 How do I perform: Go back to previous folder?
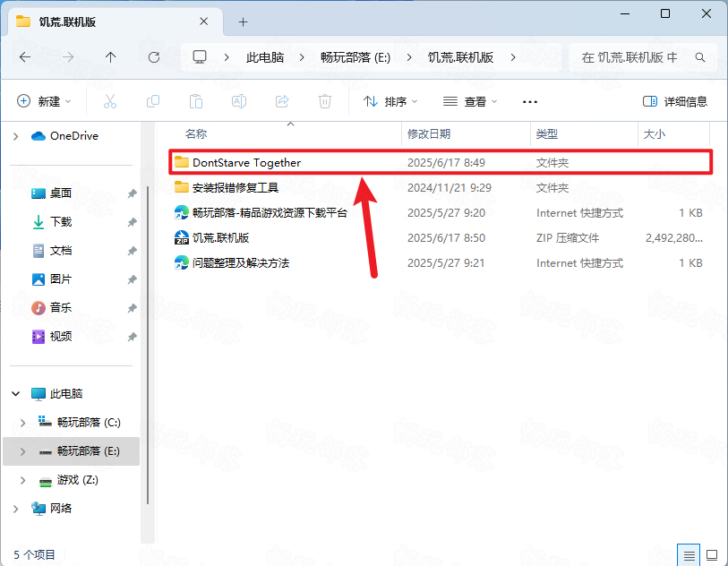[25, 57]
